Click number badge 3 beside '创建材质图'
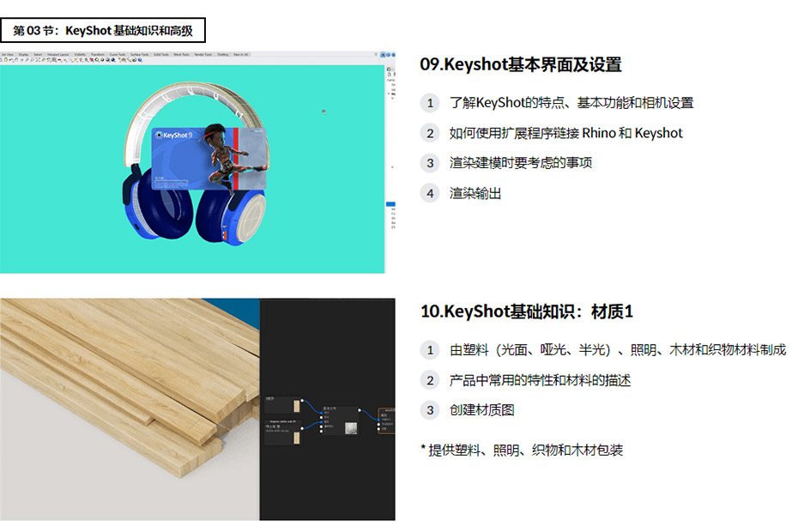 [x=430, y=410]
